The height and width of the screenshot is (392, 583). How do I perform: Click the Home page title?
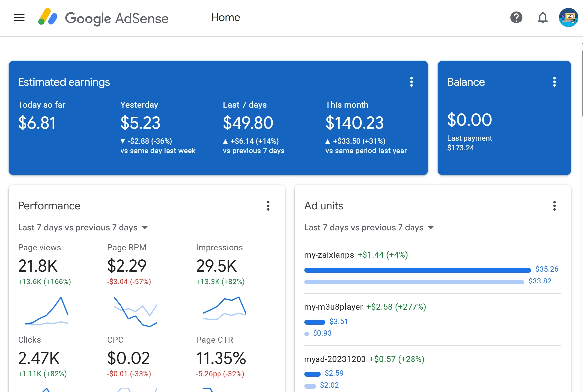pos(225,17)
